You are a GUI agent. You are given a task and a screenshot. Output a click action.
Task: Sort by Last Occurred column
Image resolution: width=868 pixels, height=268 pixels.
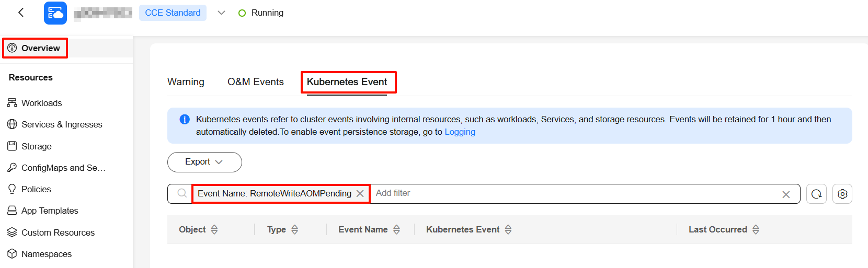pyautogui.click(x=756, y=229)
